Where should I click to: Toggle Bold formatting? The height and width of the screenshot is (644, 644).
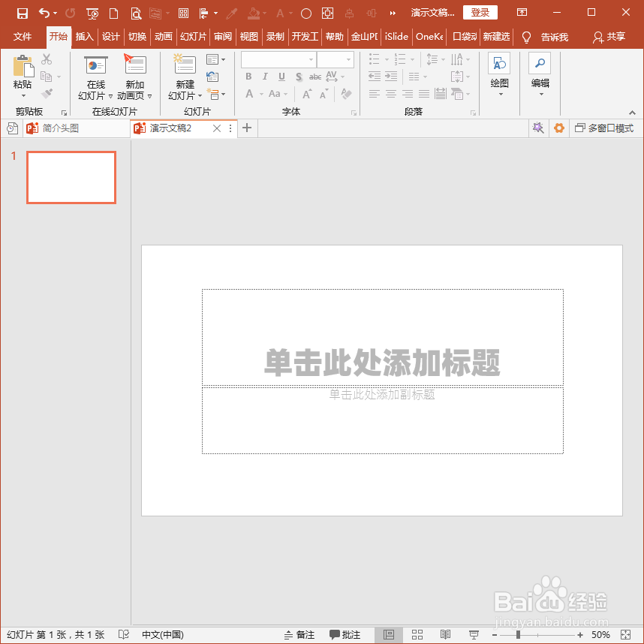tap(248, 77)
